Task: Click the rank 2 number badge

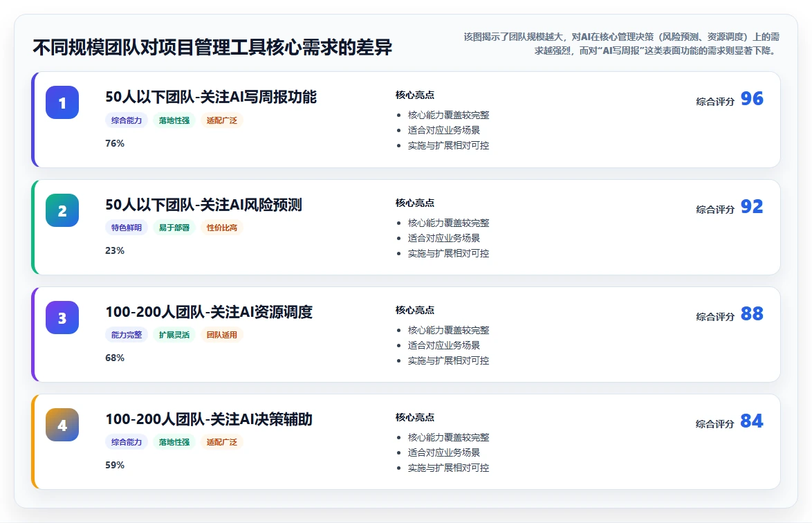Action: pyautogui.click(x=62, y=210)
